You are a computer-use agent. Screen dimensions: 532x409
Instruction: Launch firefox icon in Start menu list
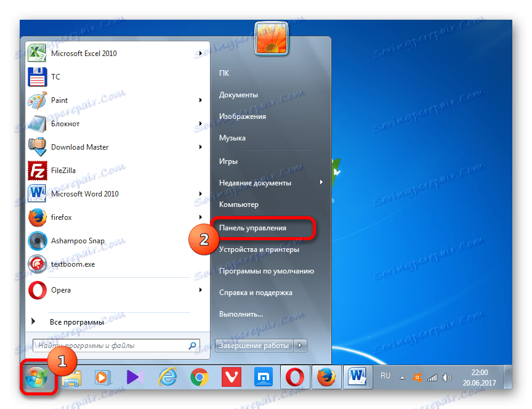click(x=37, y=217)
